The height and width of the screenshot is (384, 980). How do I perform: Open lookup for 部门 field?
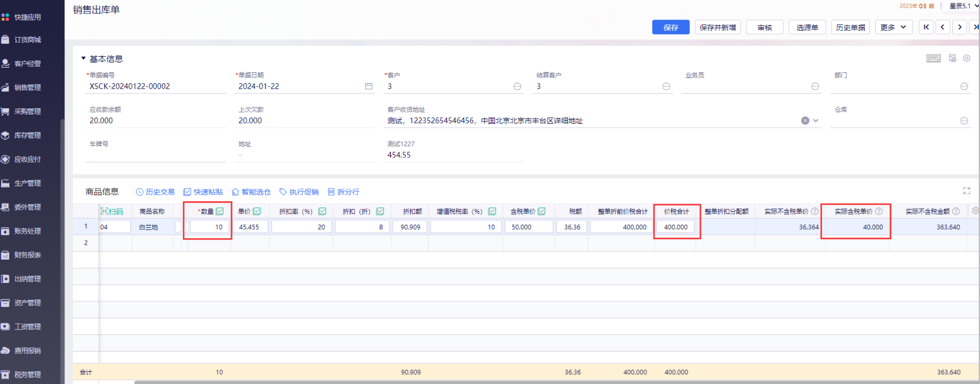(964, 86)
